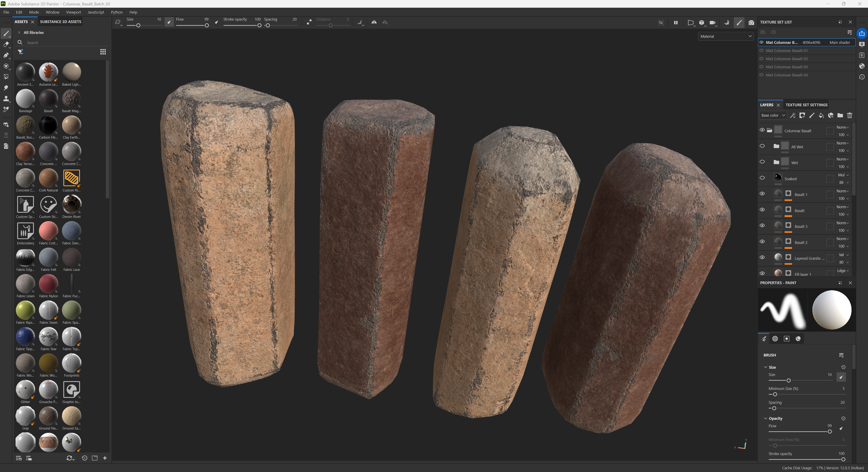Open the Shader settings icon

click(x=862, y=66)
